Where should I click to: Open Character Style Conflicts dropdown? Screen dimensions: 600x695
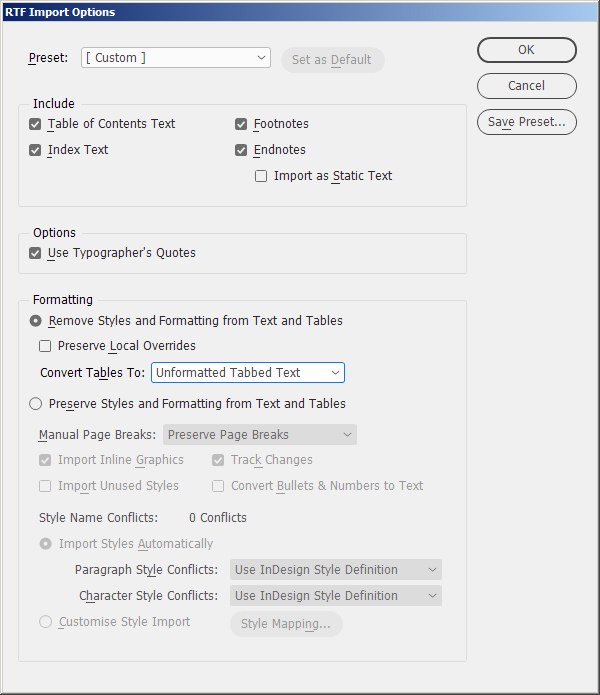pyautogui.click(x=335, y=596)
